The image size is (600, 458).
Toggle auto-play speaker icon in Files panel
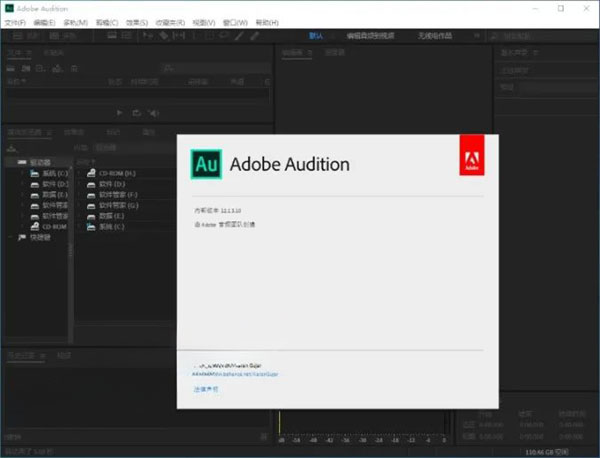151,112
